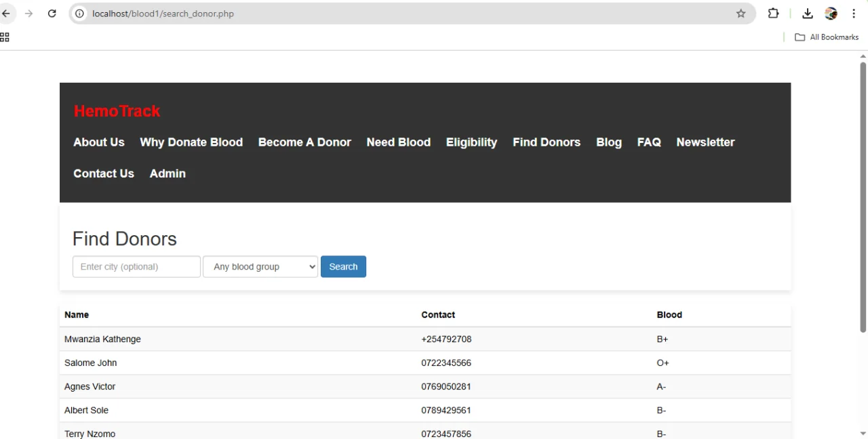868x439 pixels.
Task: Click contact 0769050281
Action: coord(446,386)
